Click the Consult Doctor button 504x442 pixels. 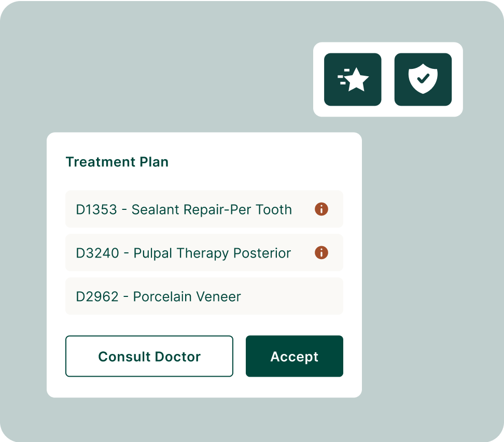[149, 356]
